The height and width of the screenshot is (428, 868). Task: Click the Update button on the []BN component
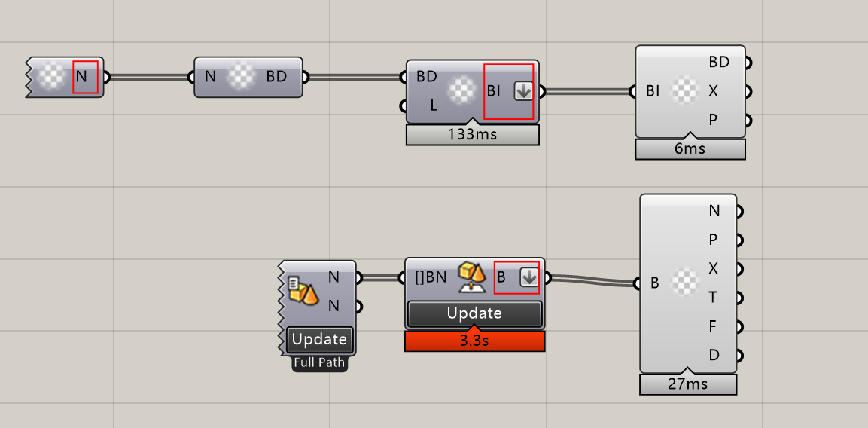[x=474, y=313]
